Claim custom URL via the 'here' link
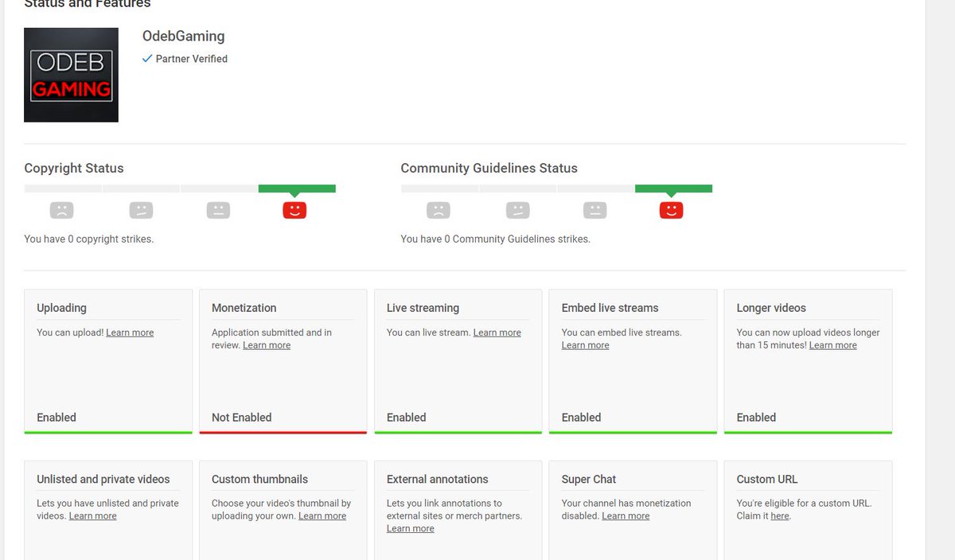This screenshot has width=955, height=560. tap(780, 515)
